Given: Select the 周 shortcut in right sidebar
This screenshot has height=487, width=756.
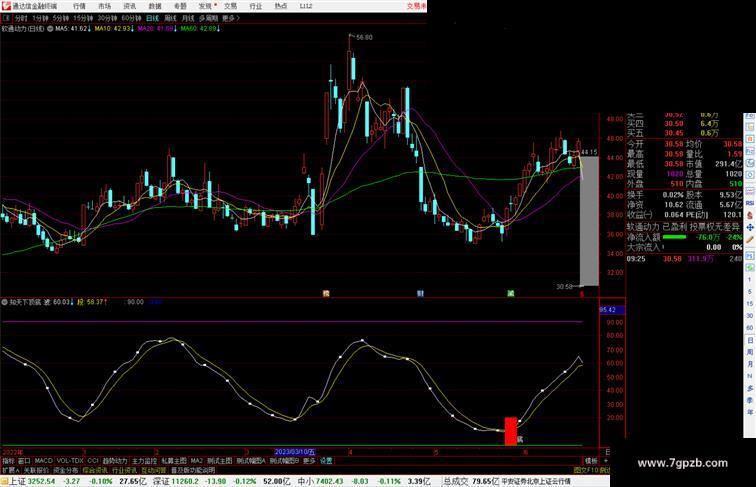Looking at the screenshot, I should pyautogui.click(x=750, y=352).
